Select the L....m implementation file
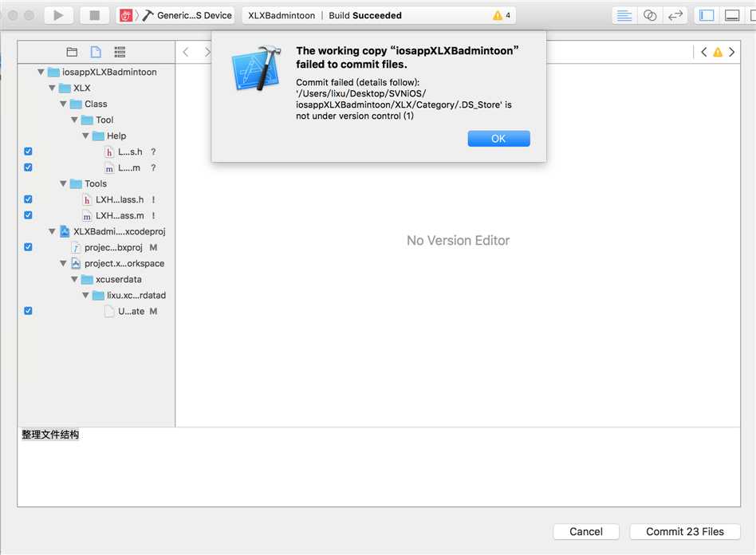The width and height of the screenshot is (756, 555). click(123, 167)
